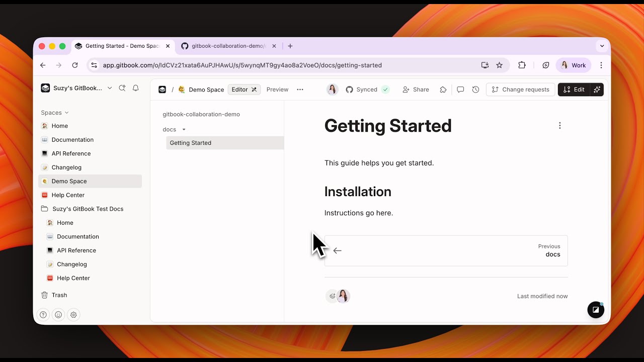Screen dimensions: 644x362
Task: Open the search icon in sidebar header
Action: (122, 88)
